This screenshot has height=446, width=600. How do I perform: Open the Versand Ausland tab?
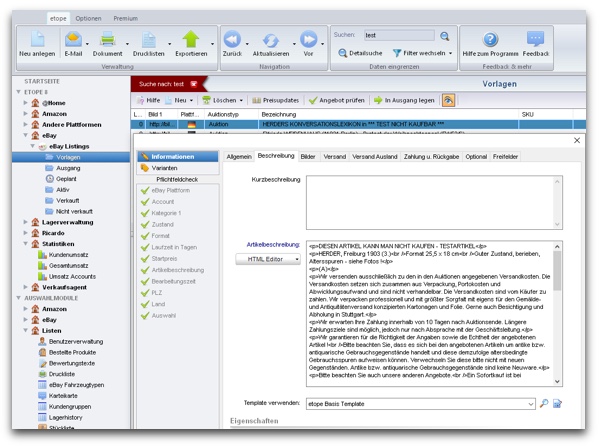coord(375,157)
